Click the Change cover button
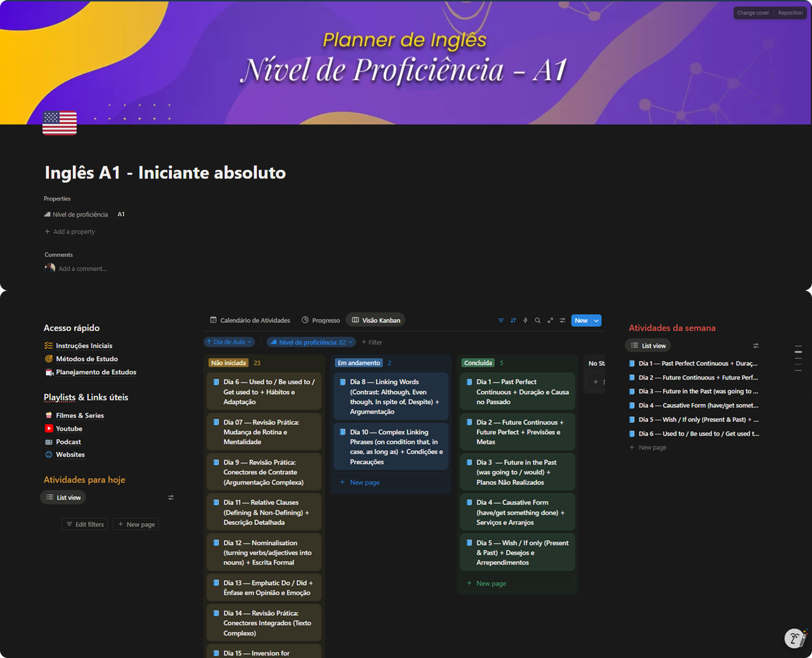The width and height of the screenshot is (812, 658). point(753,13)
